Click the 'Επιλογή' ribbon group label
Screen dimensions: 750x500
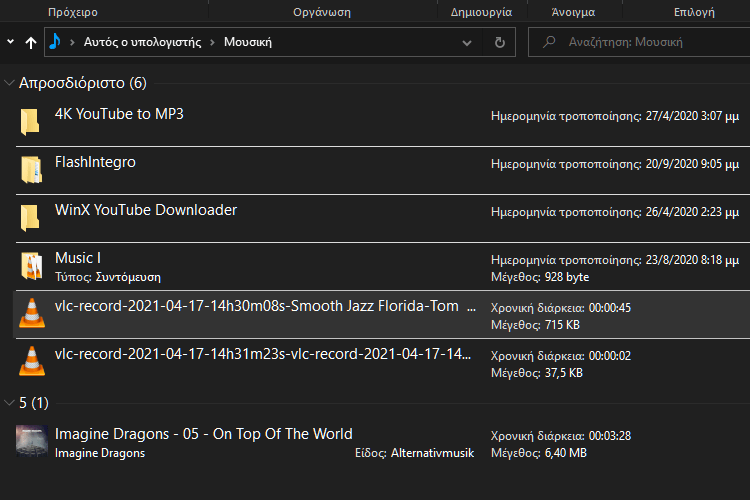point(694,12)
